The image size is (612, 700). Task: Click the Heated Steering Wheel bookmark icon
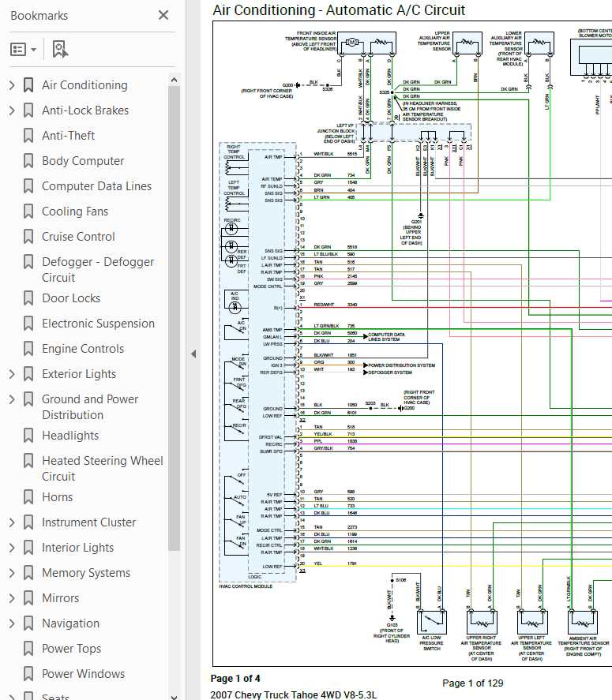(28, 461)
